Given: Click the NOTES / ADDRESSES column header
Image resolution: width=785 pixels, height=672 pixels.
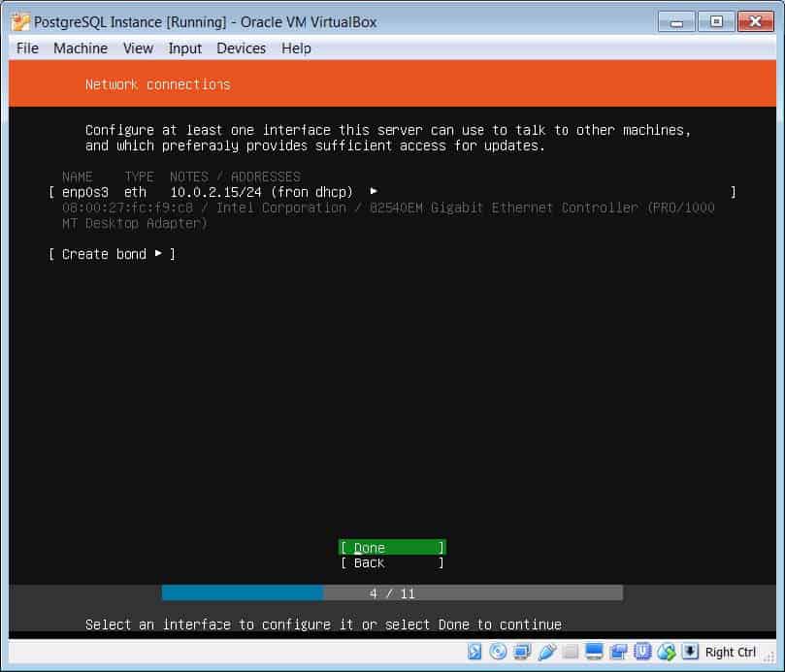Looking at the screenshot, I should [235, 176].
